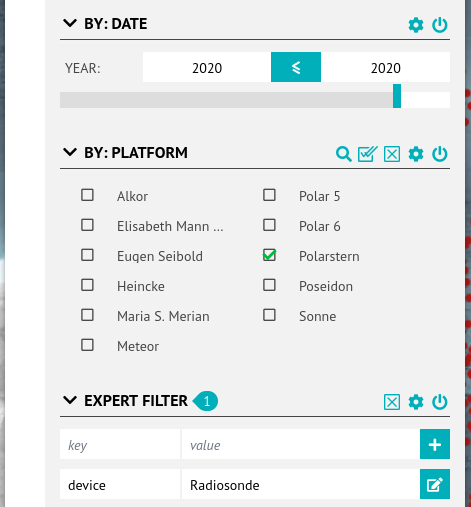Click the 'Eugen Seibold' label

click(x=160, y=256)
